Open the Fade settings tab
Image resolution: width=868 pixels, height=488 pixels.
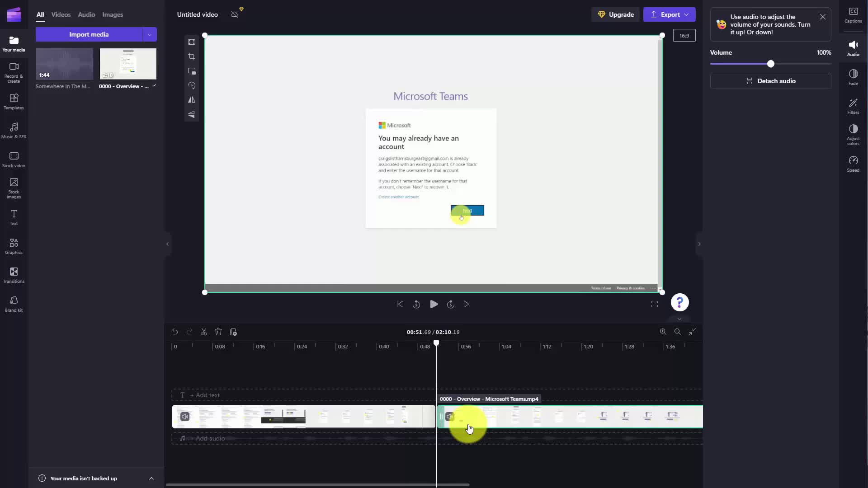coord(853,77)
